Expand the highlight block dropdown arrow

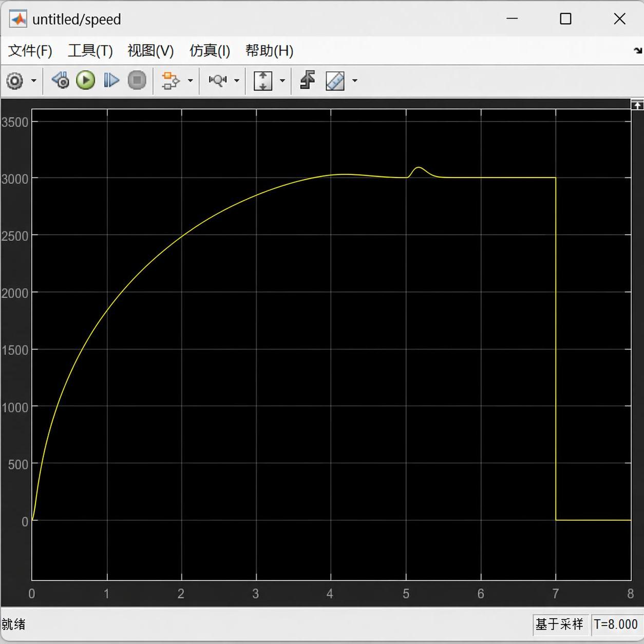click(191, 81)
